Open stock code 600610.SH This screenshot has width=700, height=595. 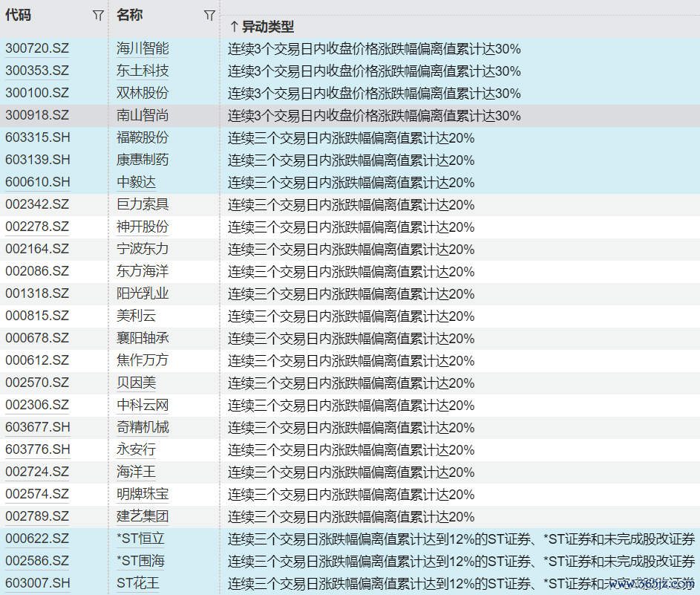38,182
